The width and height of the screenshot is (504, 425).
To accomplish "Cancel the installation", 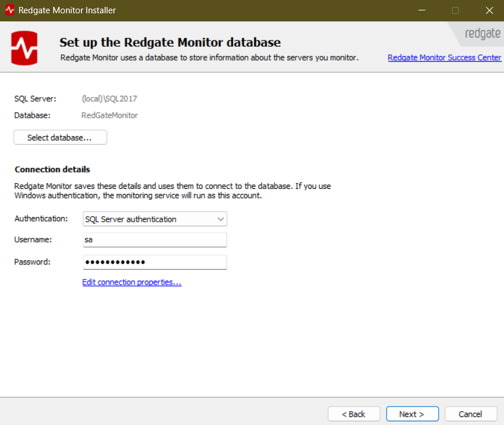I will (471, 414).
